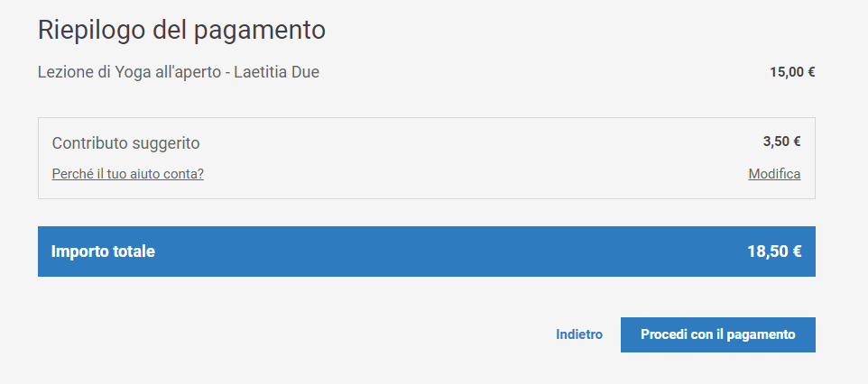
Task: Click the 3,50 € suggested contribution amount
Action: click(781, 141)
